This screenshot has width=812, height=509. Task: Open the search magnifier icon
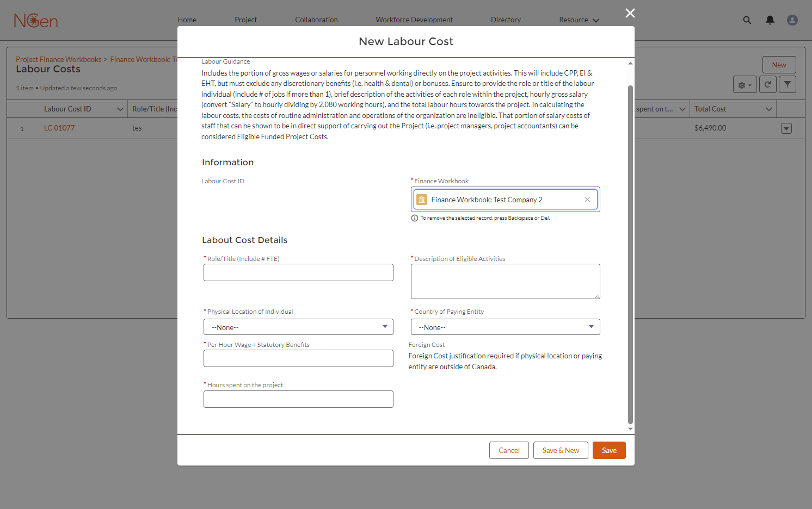[747, 20]
